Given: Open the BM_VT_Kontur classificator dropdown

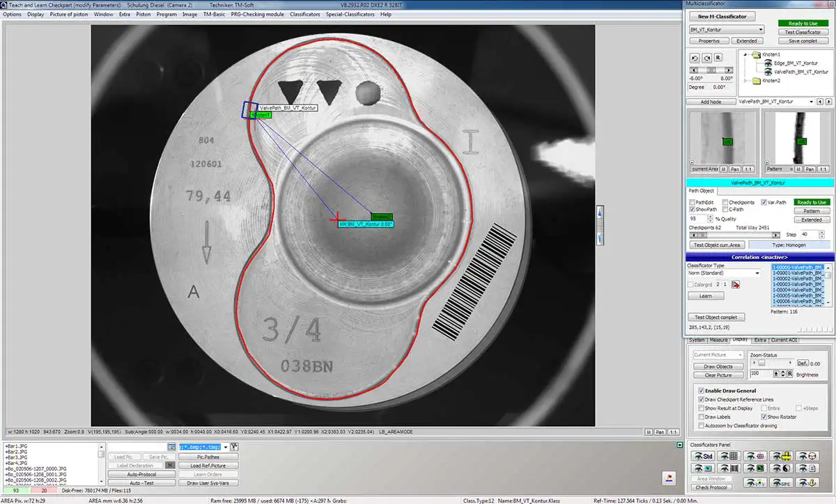Looking at the screenshot, I should (727, 29).
